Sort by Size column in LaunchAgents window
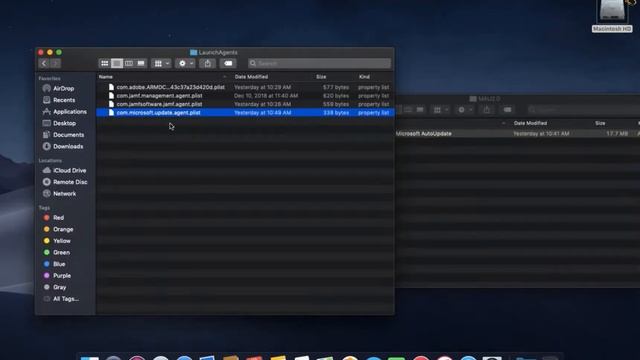Image resolution: width=640 pixels, height=360 pixels. (321, 77)
